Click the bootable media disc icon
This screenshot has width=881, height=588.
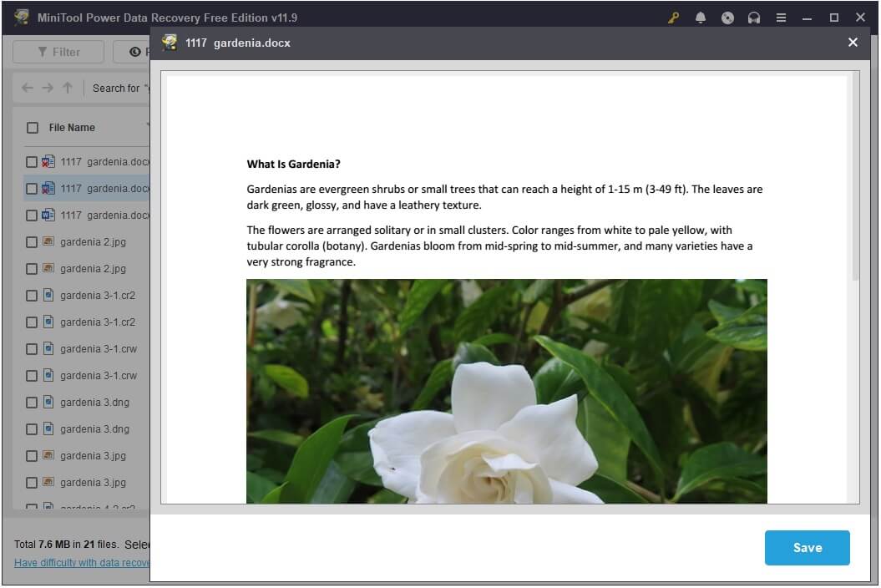click(x=727, y=18)
